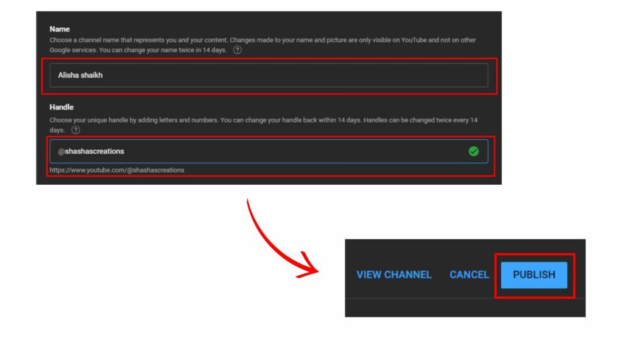
Task: Click the 'Handle' section label
Action: (60, 107)
